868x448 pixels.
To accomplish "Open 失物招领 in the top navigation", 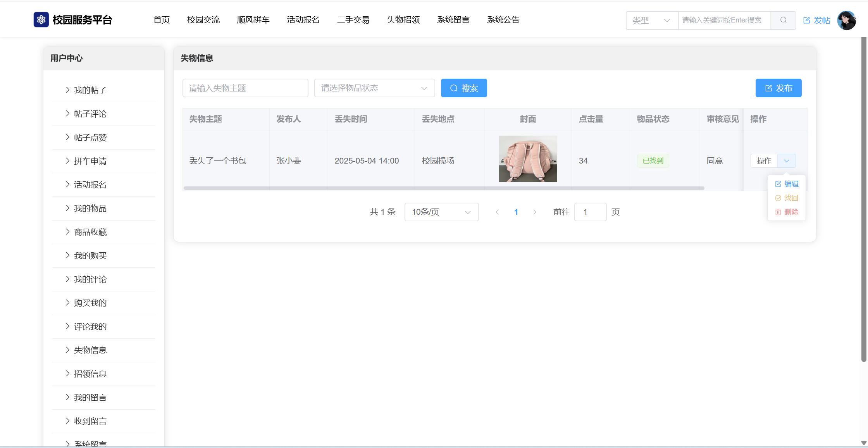I will 403,20.
